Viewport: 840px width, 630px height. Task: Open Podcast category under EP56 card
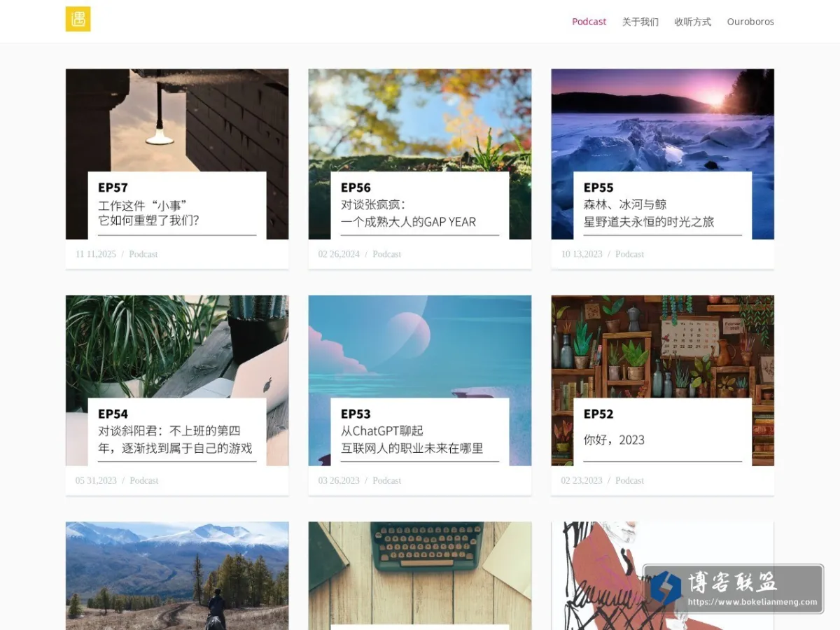tap(386, 254)
